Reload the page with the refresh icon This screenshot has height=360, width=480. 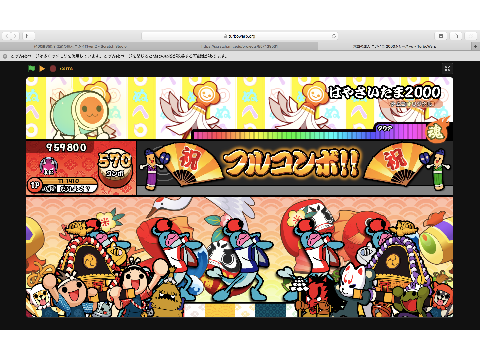point(334,36)
